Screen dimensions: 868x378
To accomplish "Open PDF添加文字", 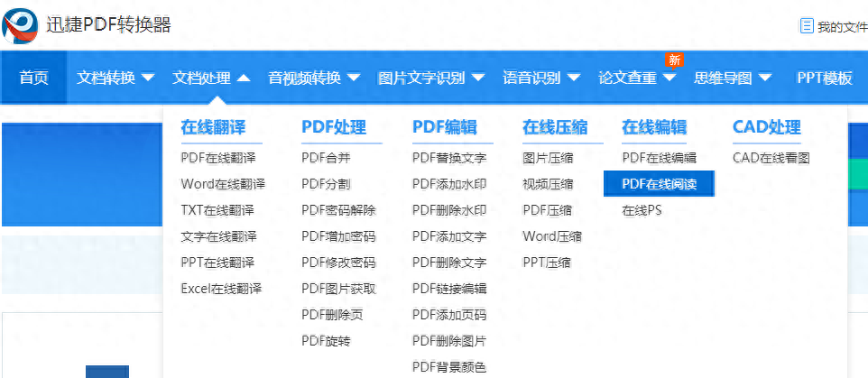I will click(449, 236).
